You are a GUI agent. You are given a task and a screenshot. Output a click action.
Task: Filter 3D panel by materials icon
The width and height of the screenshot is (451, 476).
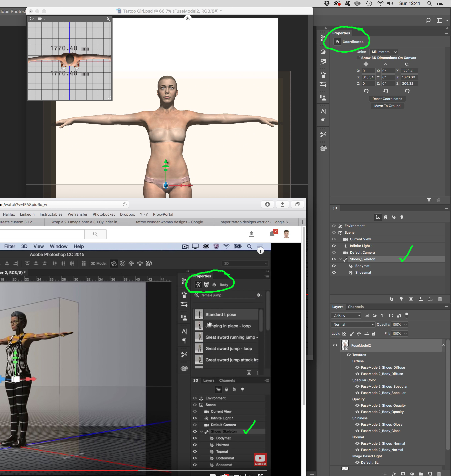[393, 217]
